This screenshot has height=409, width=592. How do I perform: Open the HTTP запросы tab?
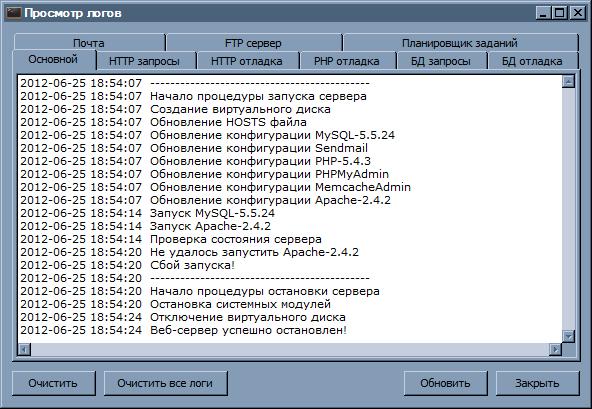coord(144,61)
